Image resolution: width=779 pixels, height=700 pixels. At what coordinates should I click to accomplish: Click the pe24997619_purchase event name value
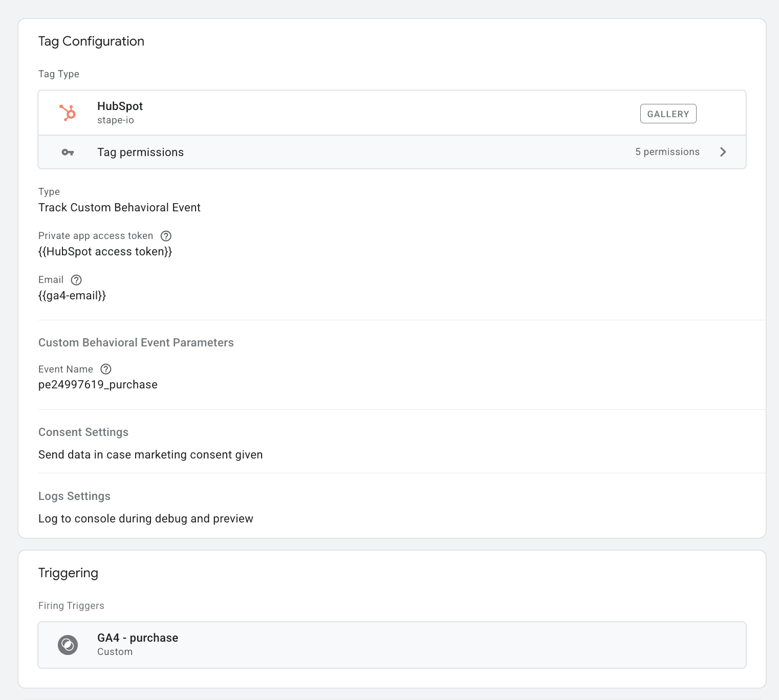point(98,385)
